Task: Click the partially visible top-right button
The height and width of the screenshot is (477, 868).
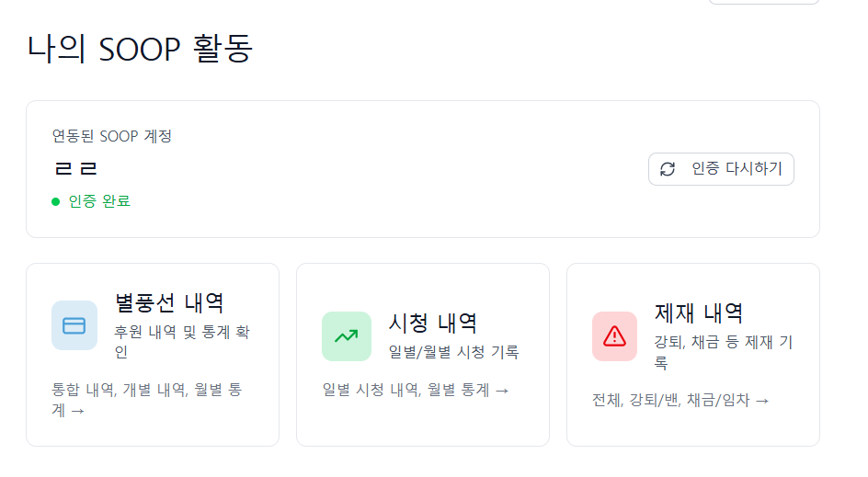Action: click(763, 2)
